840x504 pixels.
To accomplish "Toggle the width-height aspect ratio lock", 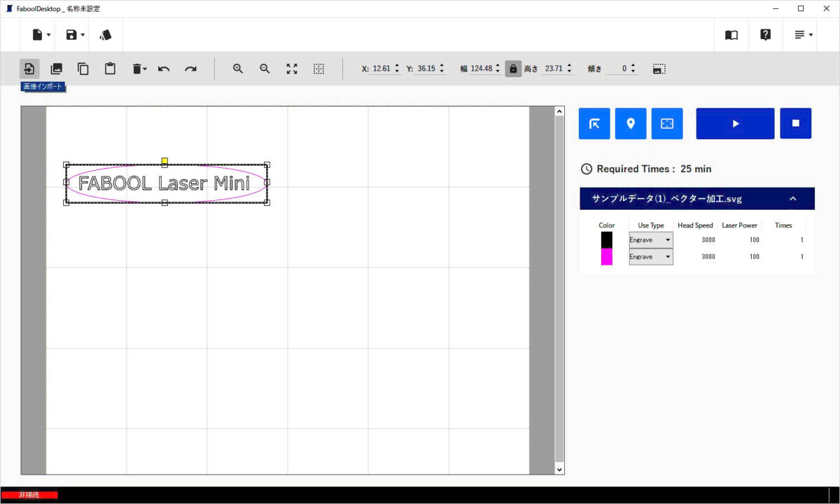I will 513,69.
